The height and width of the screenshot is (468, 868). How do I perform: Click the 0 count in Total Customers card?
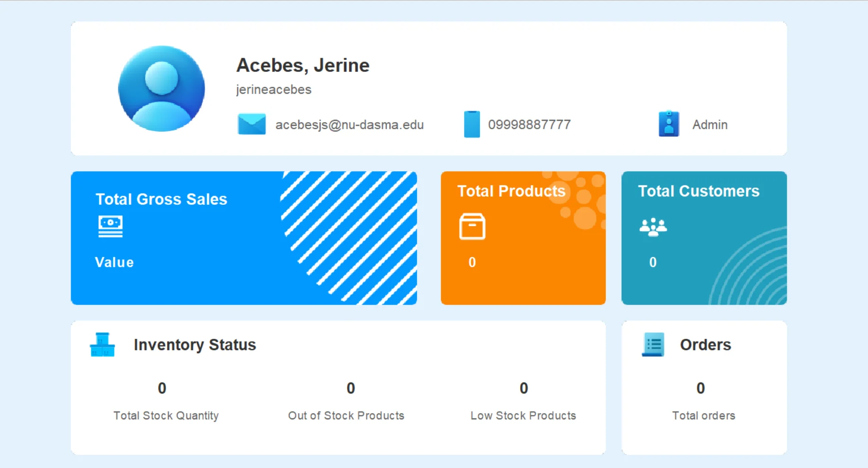[x=653, y=262]
